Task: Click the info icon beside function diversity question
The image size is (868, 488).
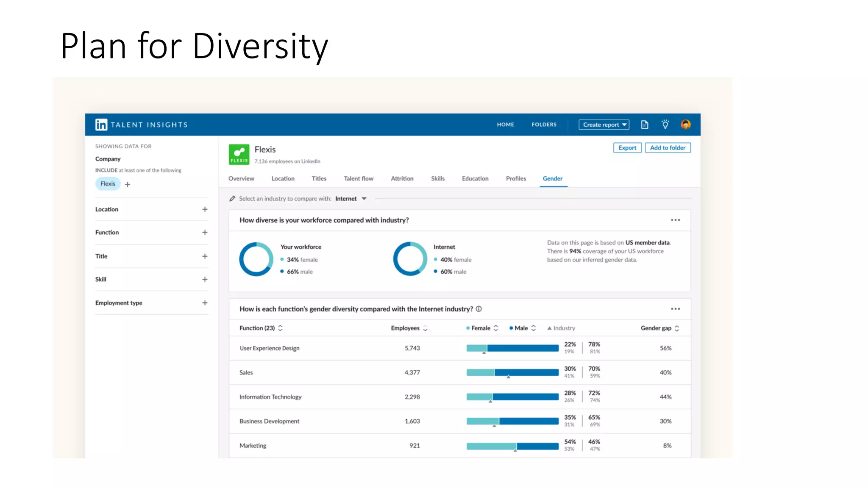Action: point(479,309)
